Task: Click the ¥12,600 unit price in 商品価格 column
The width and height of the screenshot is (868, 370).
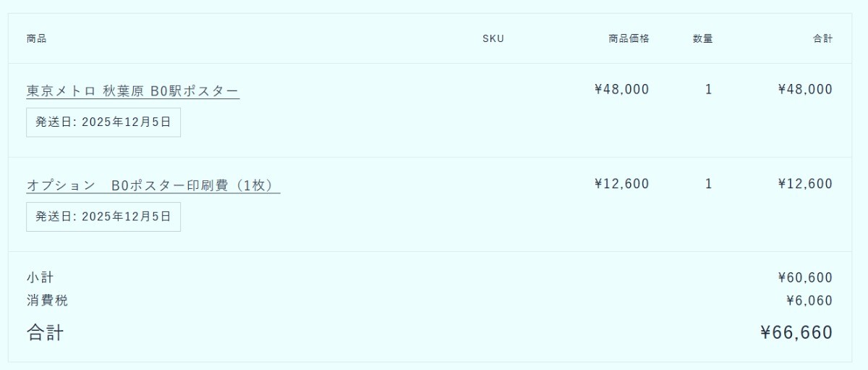Action: click(621, 183)
